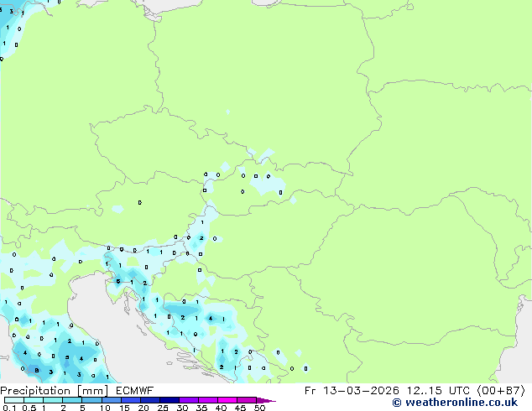Select the 1–2 mm legend color swatch
This screenshot has height=411, width=532.
coord(53,400)
